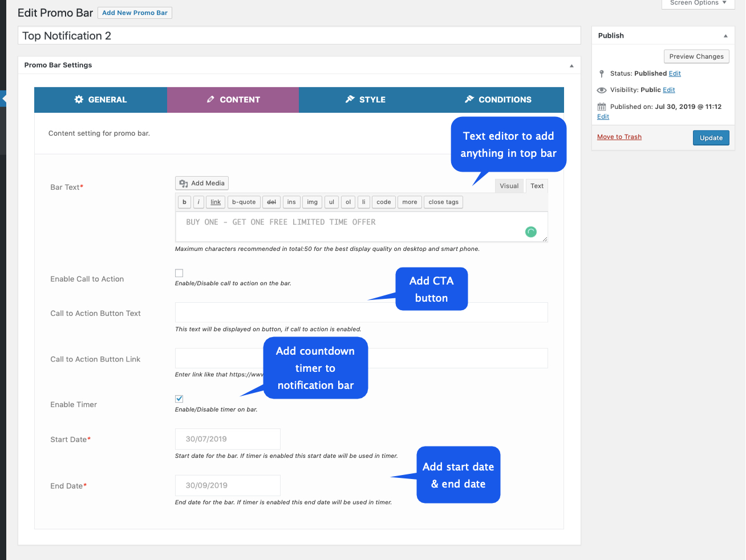Click the Start Date field 30/07/2019
The height and width of the screenshot is (560, 746).
click(228, 439)
